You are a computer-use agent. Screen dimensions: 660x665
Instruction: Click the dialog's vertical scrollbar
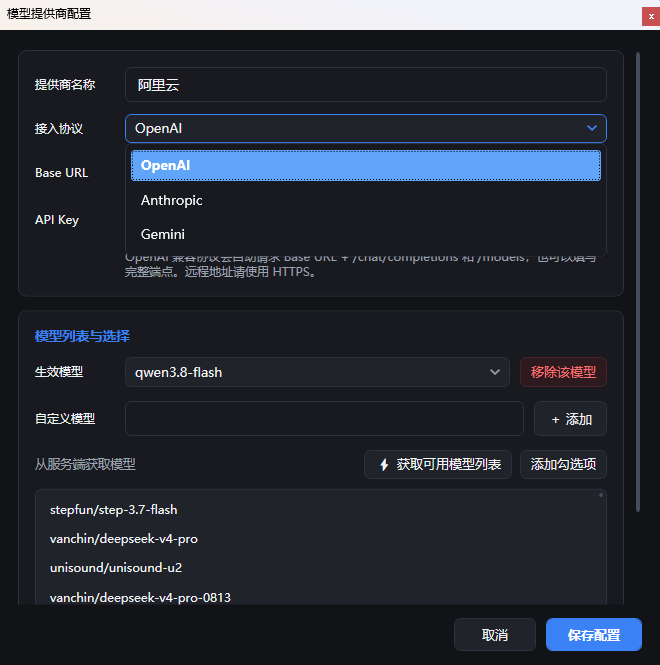click(x=638, y=282)
